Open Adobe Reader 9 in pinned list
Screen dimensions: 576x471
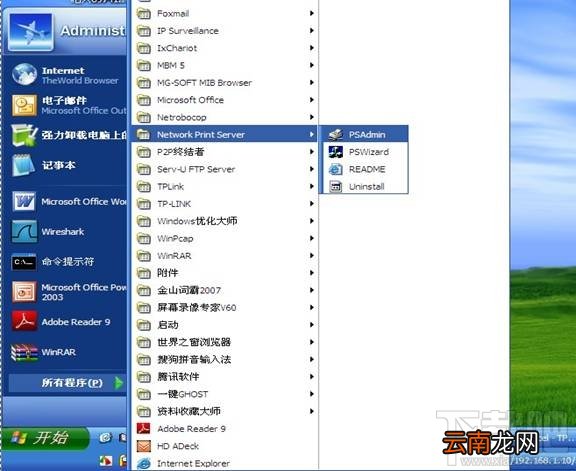point(24,321)
